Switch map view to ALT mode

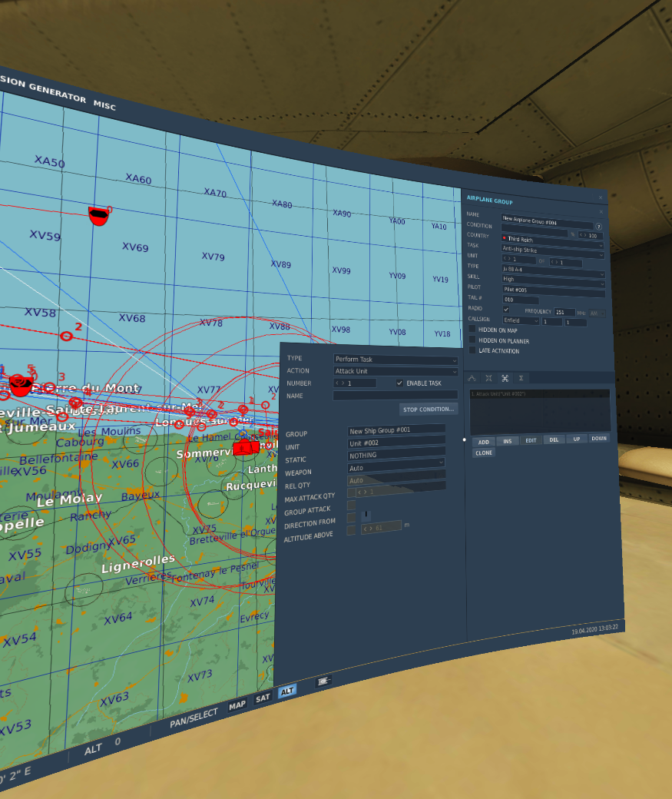pos(287,691)
